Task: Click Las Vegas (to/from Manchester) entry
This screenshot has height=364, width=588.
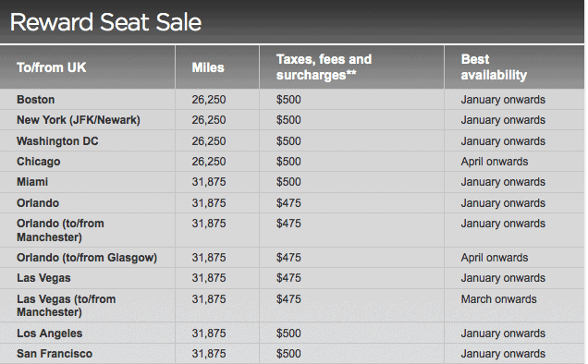Action: [x=66, y=306]
